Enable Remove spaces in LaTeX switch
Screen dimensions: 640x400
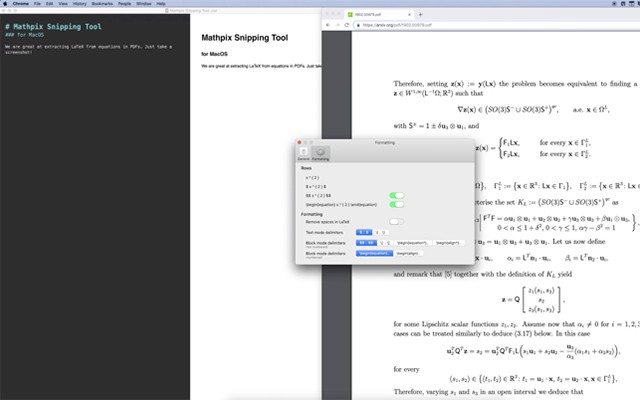396,222
